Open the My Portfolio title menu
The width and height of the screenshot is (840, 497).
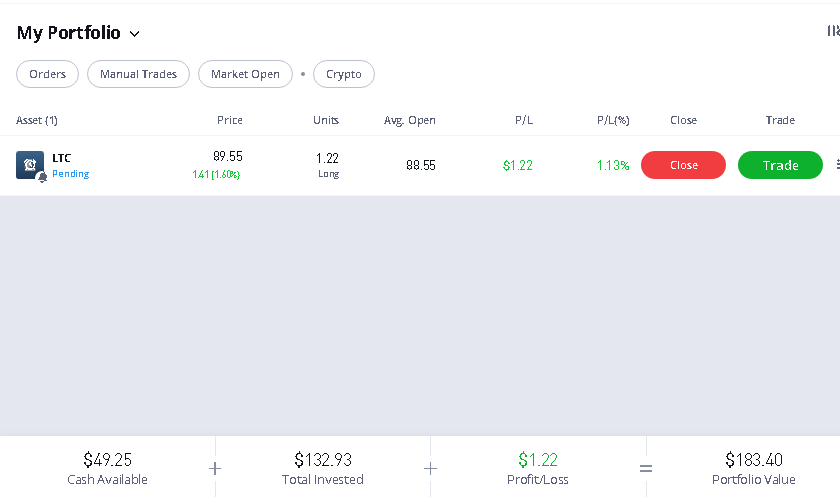69,33
